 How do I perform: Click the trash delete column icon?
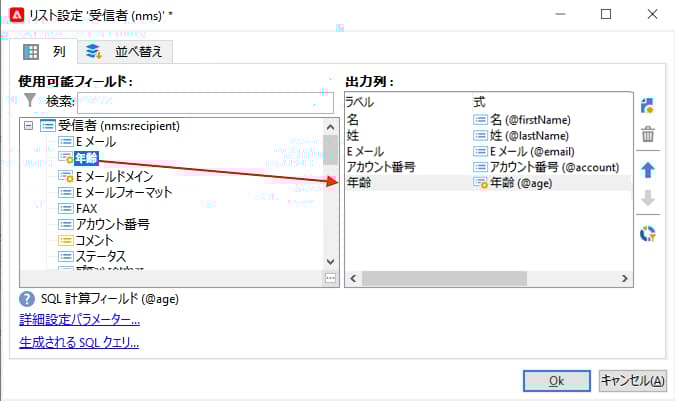(648, 134)
